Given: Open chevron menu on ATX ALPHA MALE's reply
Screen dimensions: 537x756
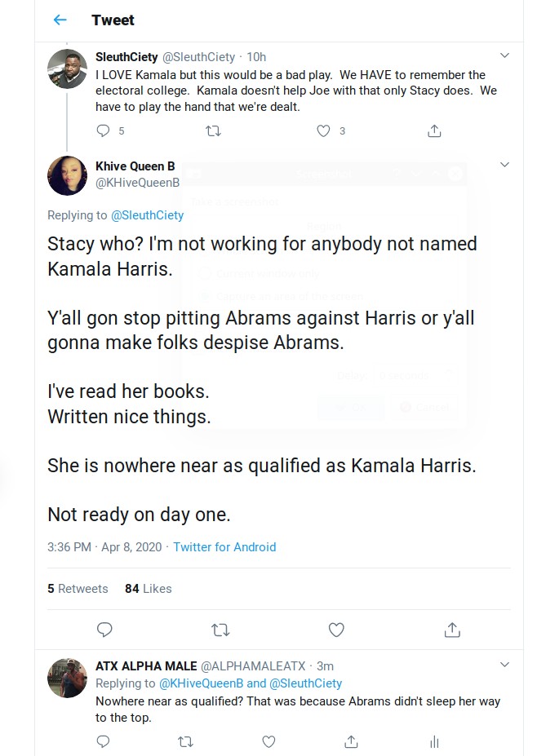Looking at the screenshot, I should [x=504, y=665].
